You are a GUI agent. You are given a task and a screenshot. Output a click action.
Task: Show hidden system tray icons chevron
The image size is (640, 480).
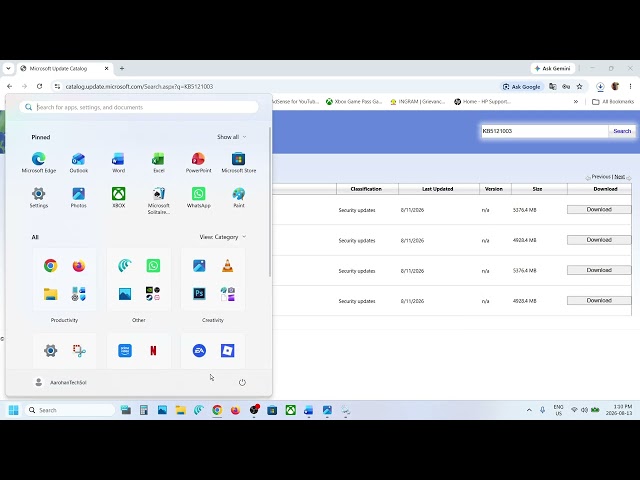click(529, 410)
